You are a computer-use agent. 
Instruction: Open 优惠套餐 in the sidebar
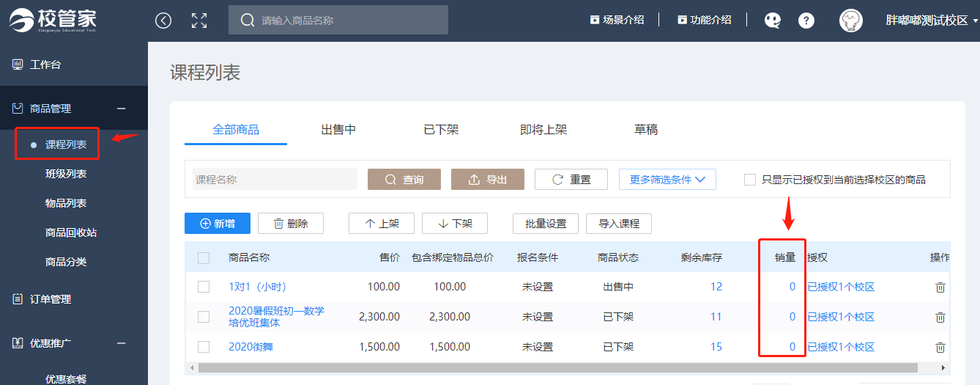(x=66, y=378)
